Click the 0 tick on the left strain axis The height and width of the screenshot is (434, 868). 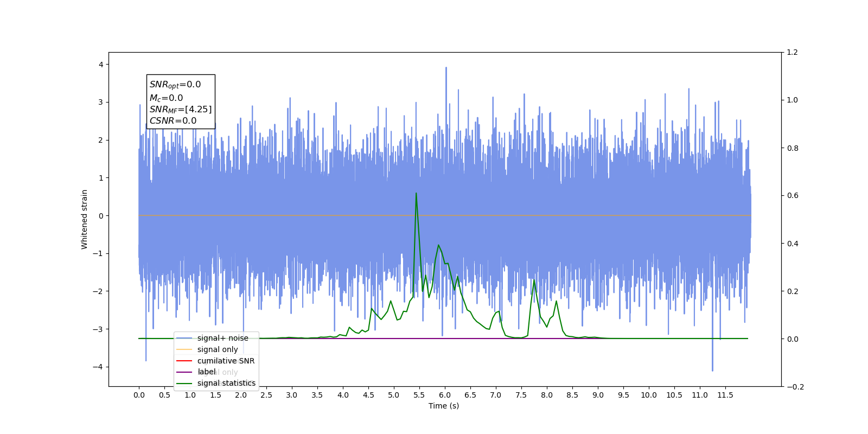tap(101, 216)
